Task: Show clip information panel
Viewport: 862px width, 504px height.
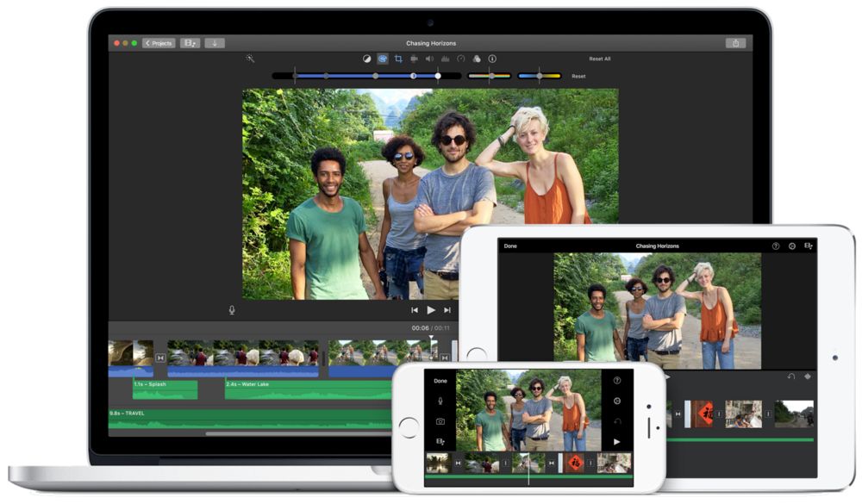Action: point(490,59)
